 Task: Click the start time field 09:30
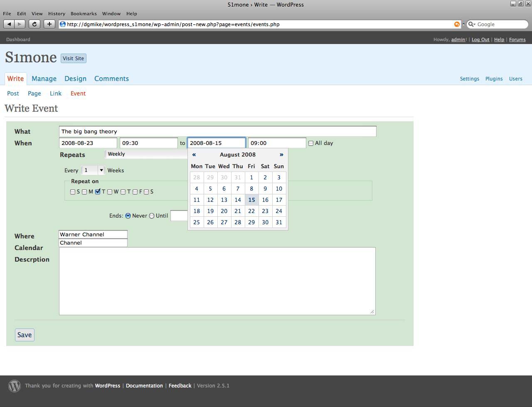click(x=149, y=143)
